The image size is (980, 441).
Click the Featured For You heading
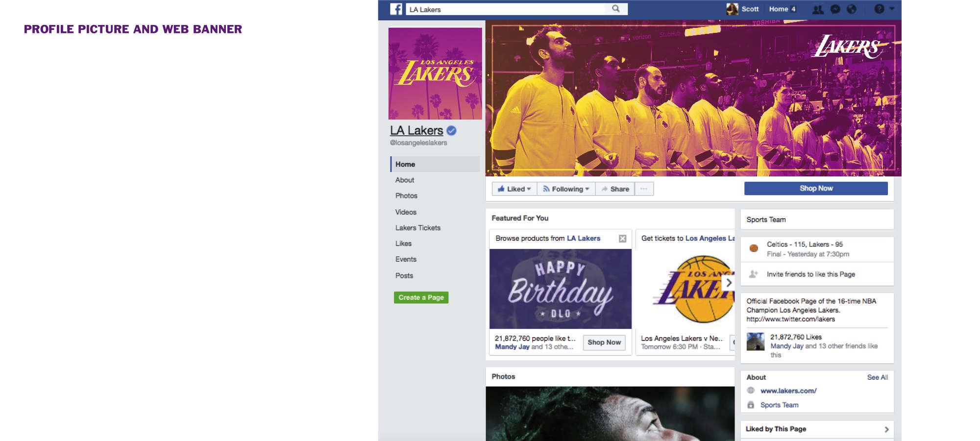point(520,218)
